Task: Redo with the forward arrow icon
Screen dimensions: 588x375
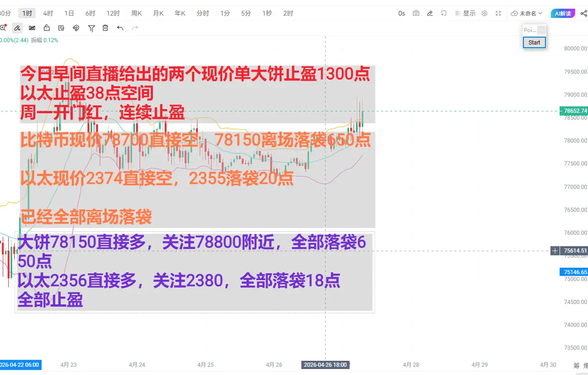Action: [x=135, y=28]
